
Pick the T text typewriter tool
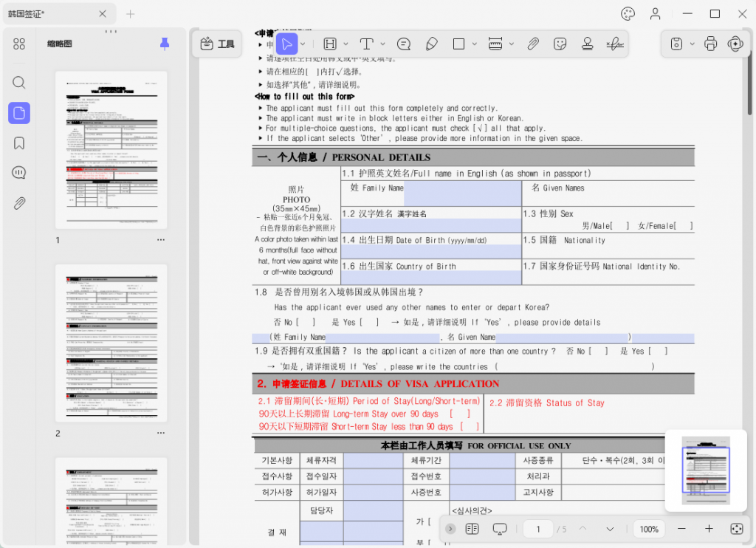[x=366, y=44]
